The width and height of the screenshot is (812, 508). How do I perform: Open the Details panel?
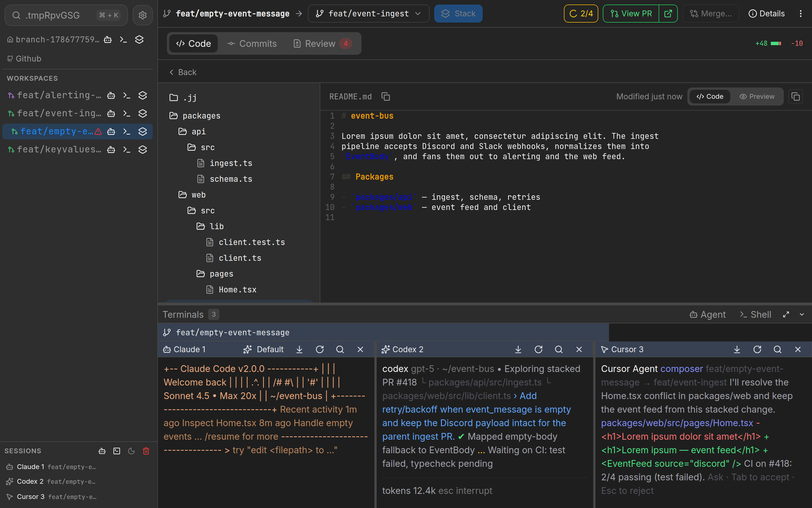(766, 14)
